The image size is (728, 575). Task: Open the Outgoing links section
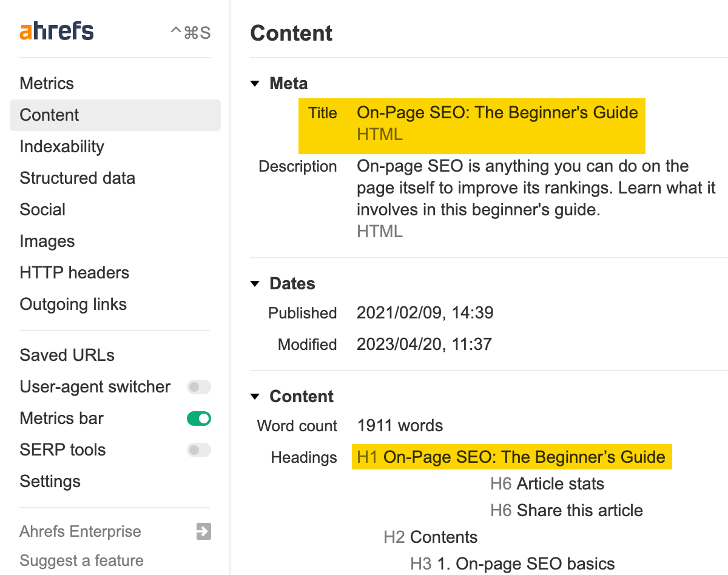[x=73, y=304]
